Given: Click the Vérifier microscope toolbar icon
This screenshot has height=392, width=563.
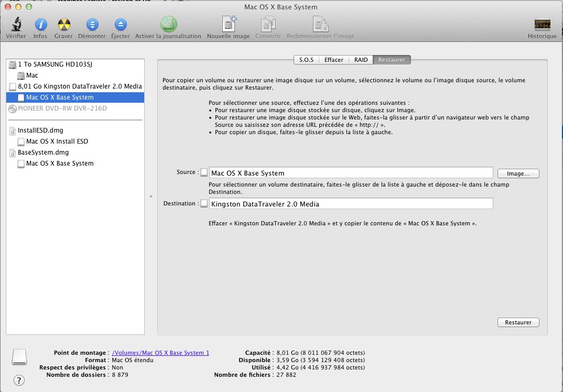Looking at the screenshot, I should (x=16, y=25).
